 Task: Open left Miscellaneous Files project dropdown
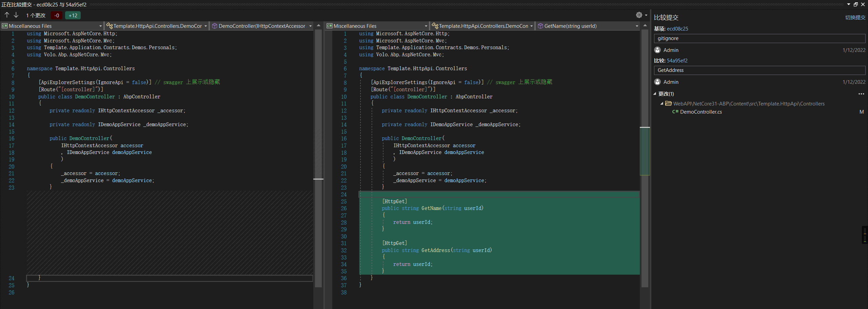click(52, 26)
